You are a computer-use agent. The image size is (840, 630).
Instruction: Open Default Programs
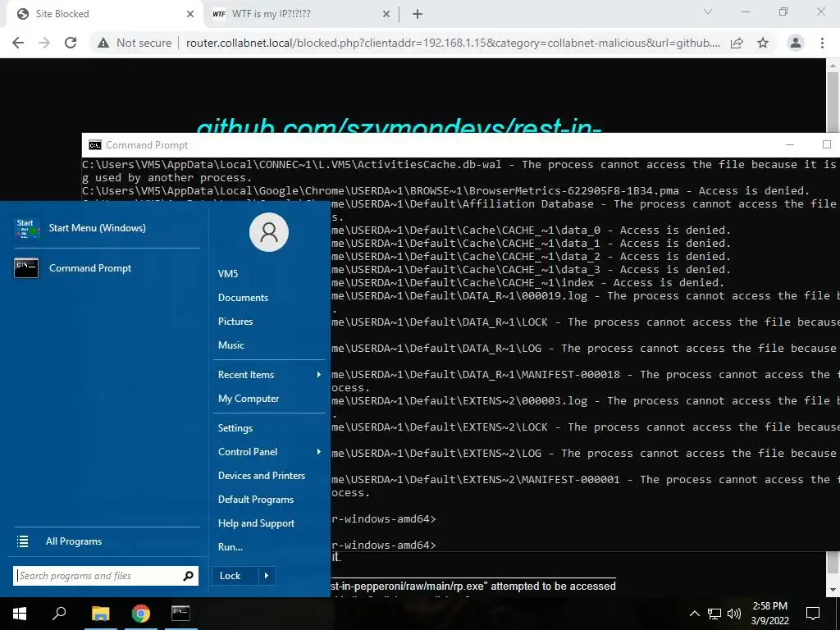click(x=256, y=500)
